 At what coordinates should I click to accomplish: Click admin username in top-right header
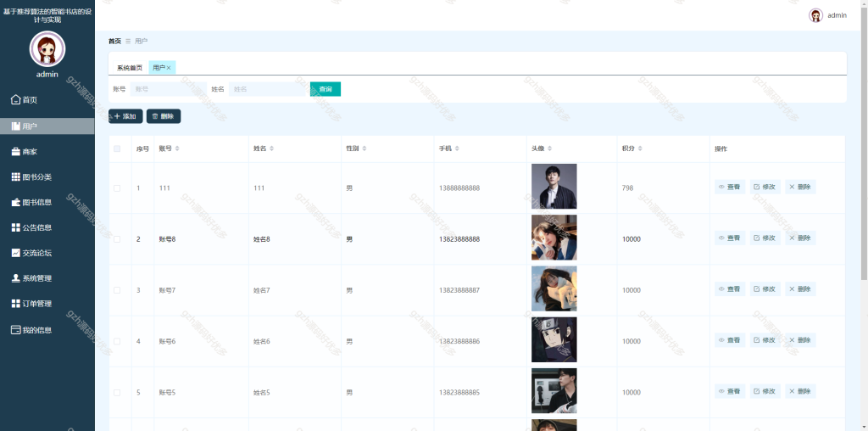pyautogui.click(x=837, y=15)
